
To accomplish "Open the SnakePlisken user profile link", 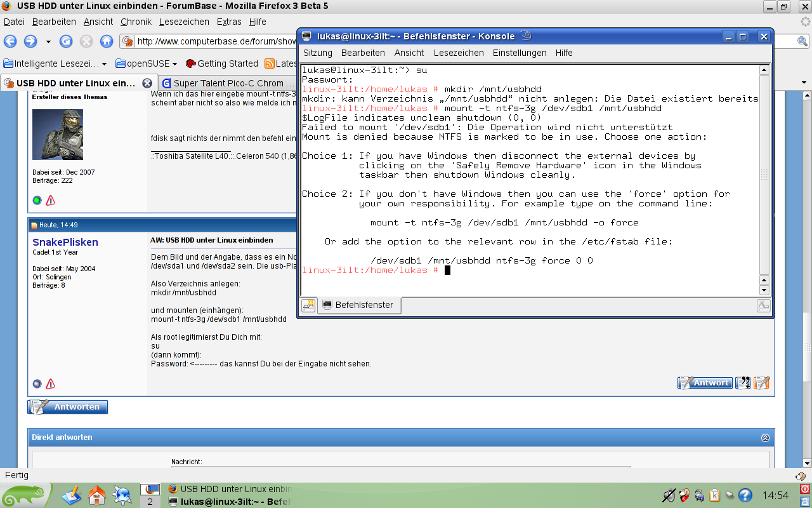I will (65, 243).
